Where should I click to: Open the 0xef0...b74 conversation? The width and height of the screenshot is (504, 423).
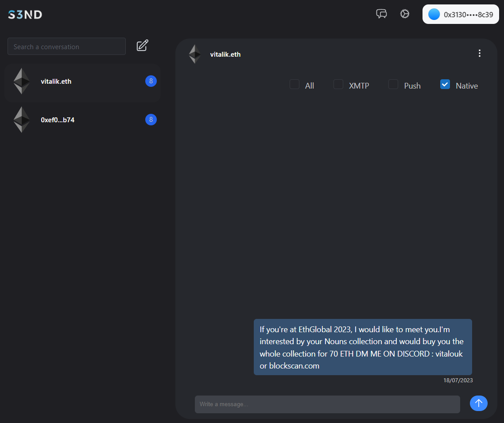point(82,120)
